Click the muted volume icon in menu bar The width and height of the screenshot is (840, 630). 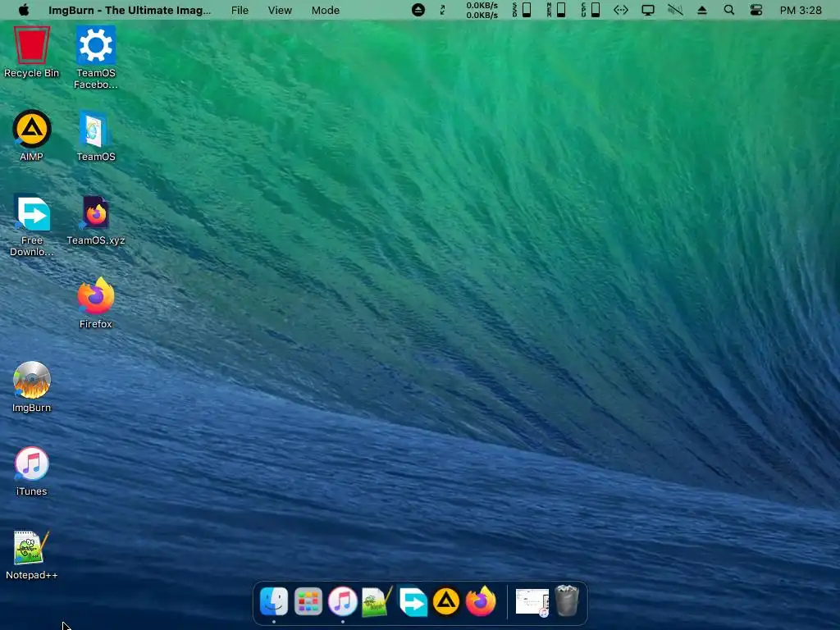tap(675, 10)
